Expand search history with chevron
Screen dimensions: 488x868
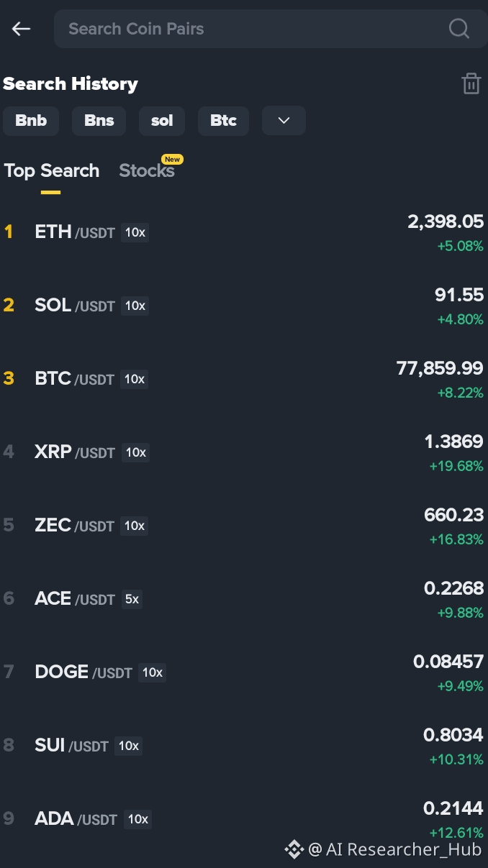[x=284, y=121]
